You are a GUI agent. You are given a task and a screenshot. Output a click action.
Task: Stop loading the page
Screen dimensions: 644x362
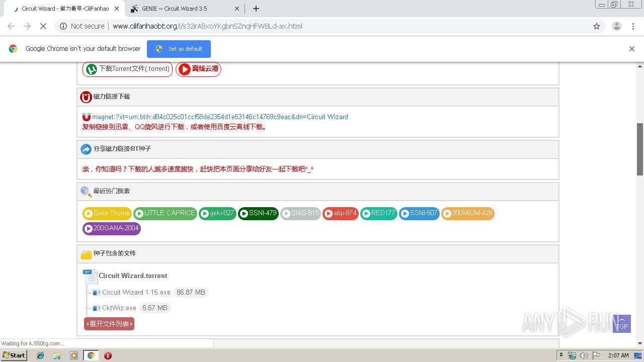[43, 26]
